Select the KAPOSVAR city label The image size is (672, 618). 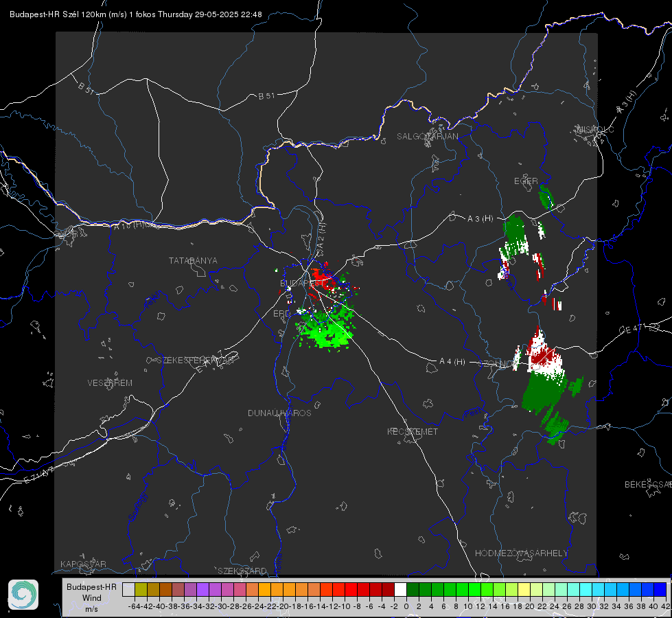[83, 564]
